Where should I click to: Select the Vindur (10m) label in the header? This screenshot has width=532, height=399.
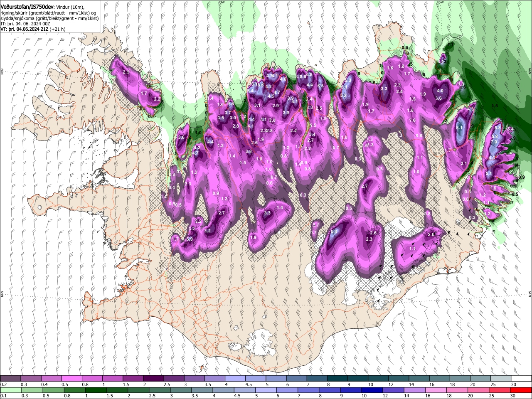coord(69,7)
